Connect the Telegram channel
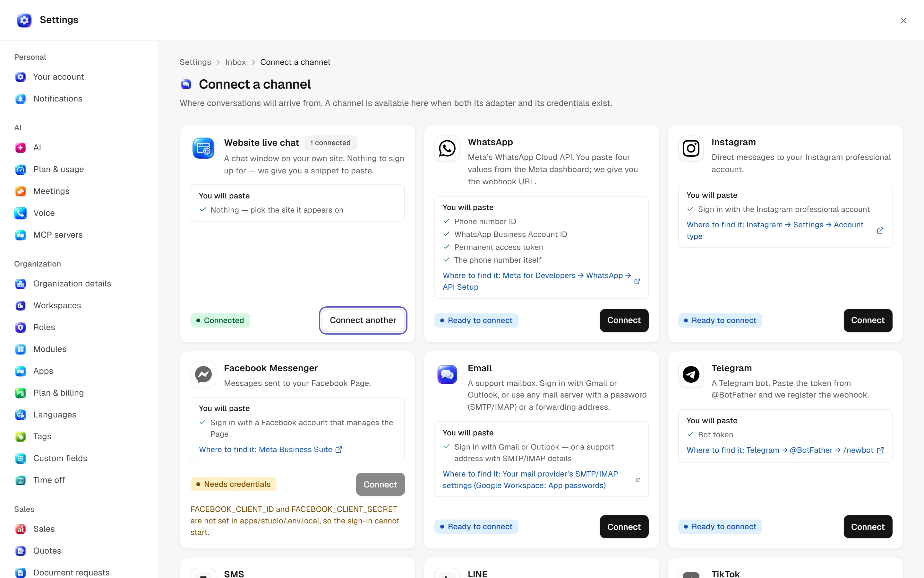 tap(868, 527)
